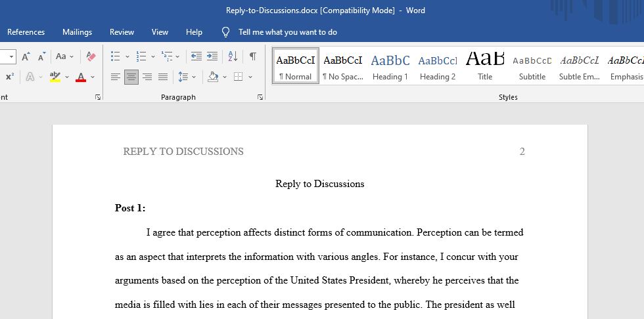Screen dimensions: 644x319
Task: Apply Text Effects outline A
Action: coord(30,77)
